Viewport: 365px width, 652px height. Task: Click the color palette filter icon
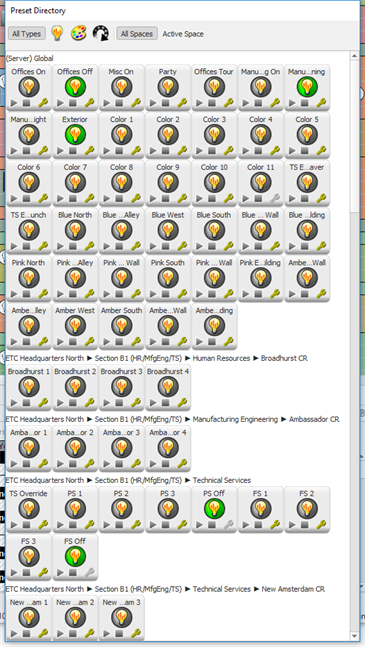[78, 33]
